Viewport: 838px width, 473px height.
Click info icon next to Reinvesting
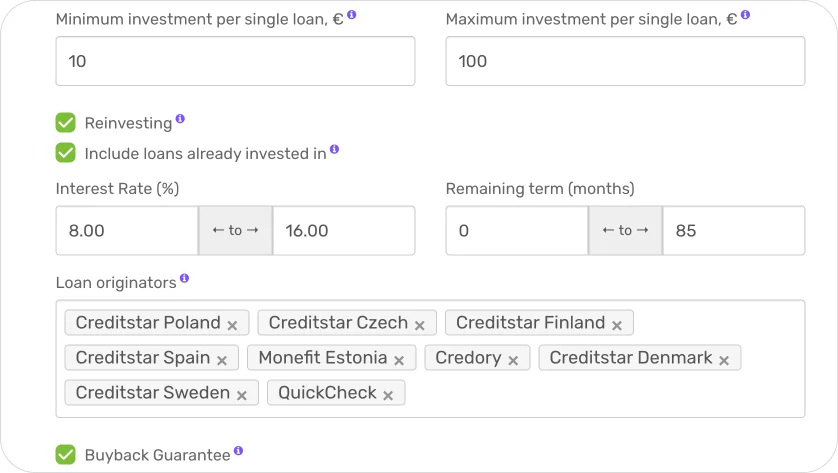[180, 119]
